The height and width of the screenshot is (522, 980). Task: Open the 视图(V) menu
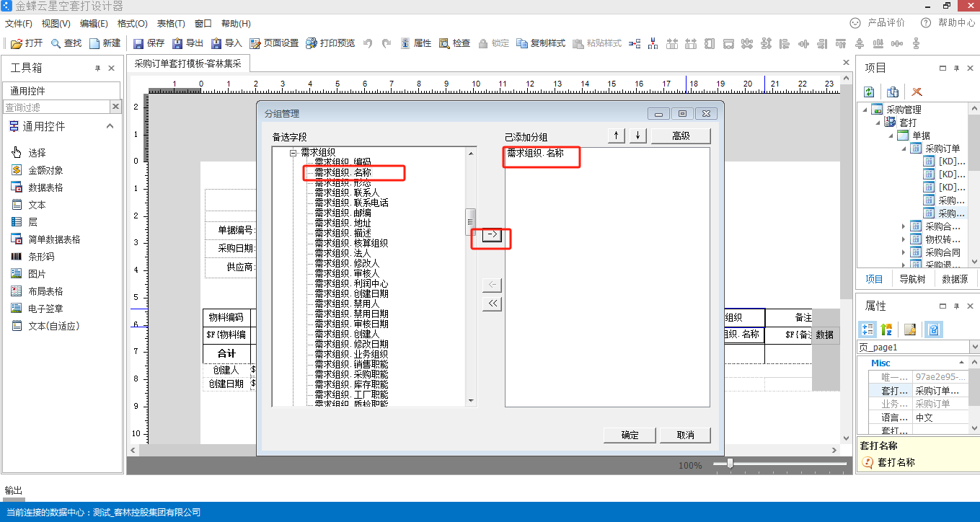(56, 24)
